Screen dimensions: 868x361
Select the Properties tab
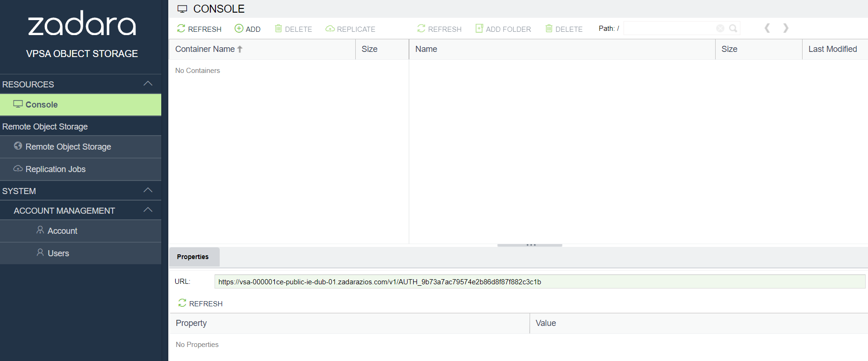tap(194, 257)
